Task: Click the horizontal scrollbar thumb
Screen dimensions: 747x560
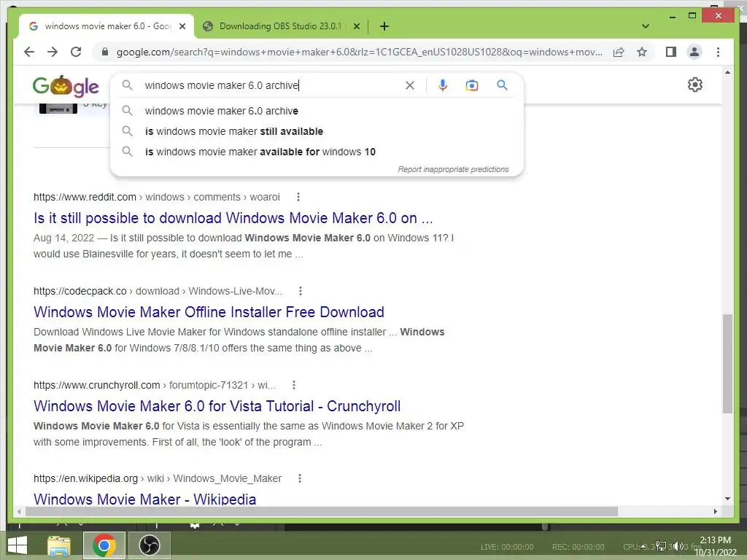Action: [321, 511]
